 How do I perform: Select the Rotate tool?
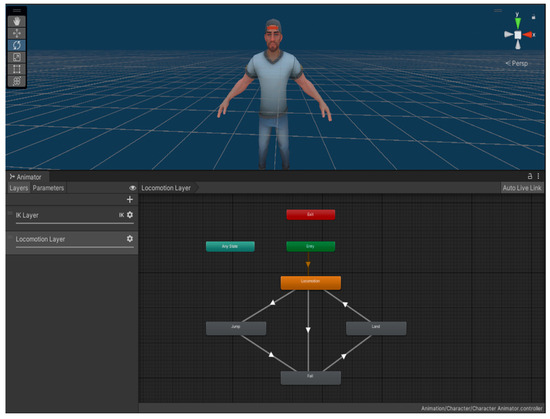17,45
